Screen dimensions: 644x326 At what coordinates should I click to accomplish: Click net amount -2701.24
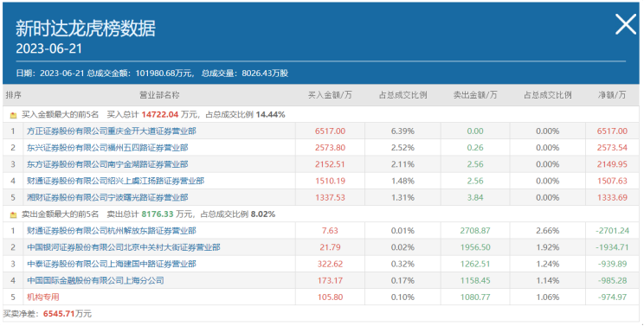point(612,231)
